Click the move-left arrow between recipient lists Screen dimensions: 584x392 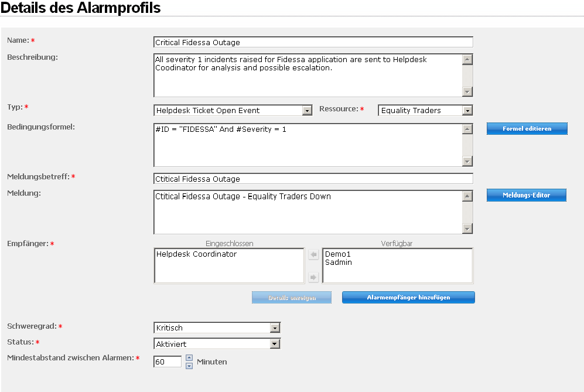313,255
